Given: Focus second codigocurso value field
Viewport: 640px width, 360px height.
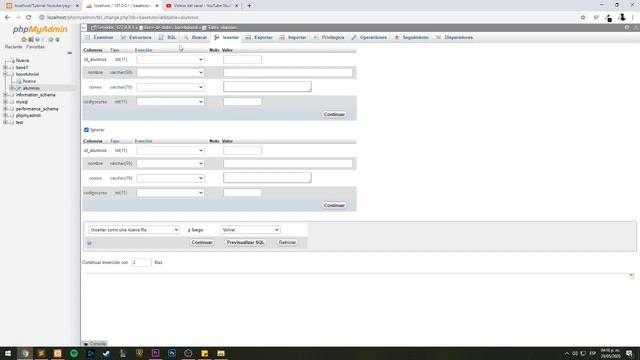Looking at the screenshot, I should [x=242, y=193].
